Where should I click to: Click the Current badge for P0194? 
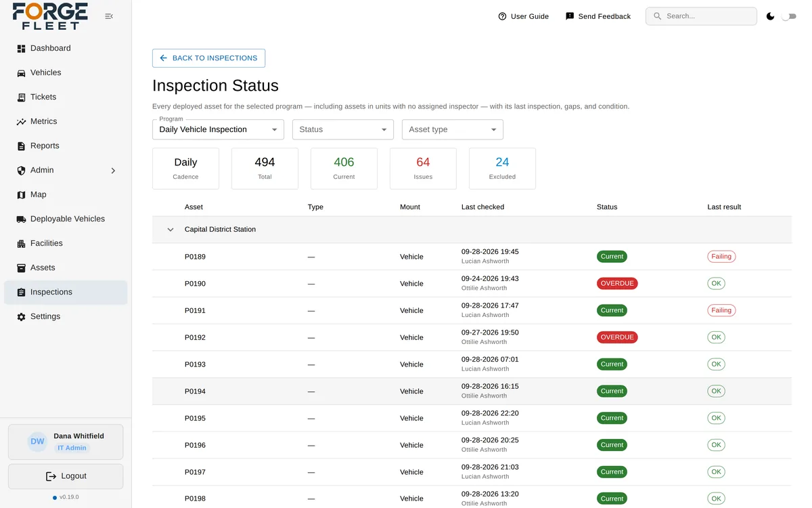coord(612,391)
